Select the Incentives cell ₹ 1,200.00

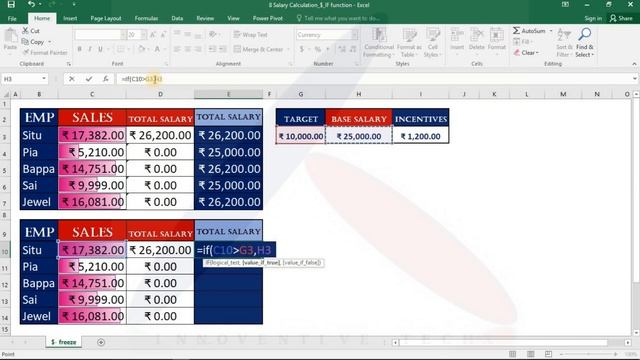pos(420,136)
